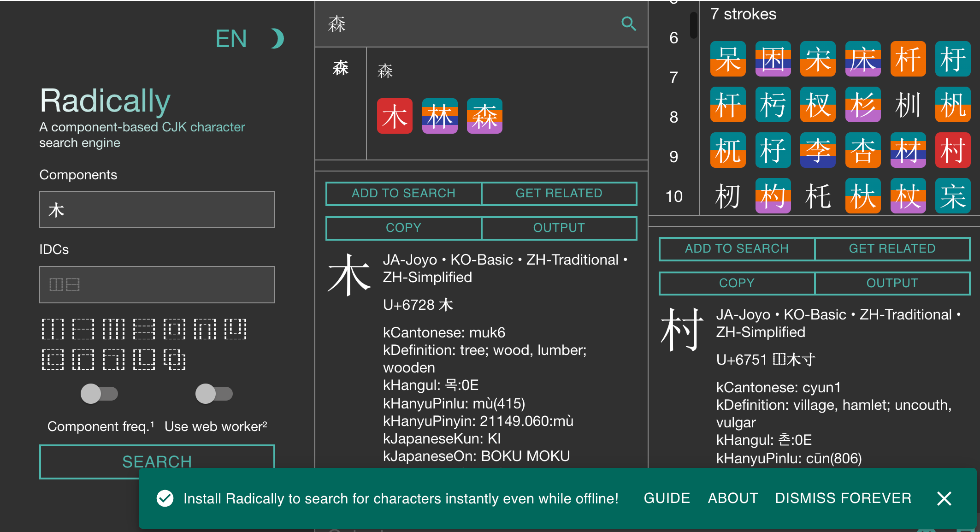Viewport: 980px width, 532px height.
Task: Jump to 7 strokes section
Action: click(x=673, y=77)
